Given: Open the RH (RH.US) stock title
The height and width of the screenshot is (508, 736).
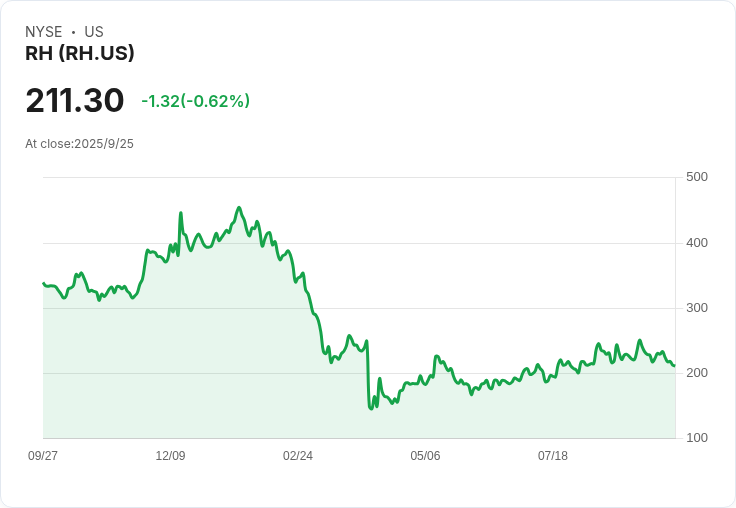Looking at the screenshot, I should (80, 53).
